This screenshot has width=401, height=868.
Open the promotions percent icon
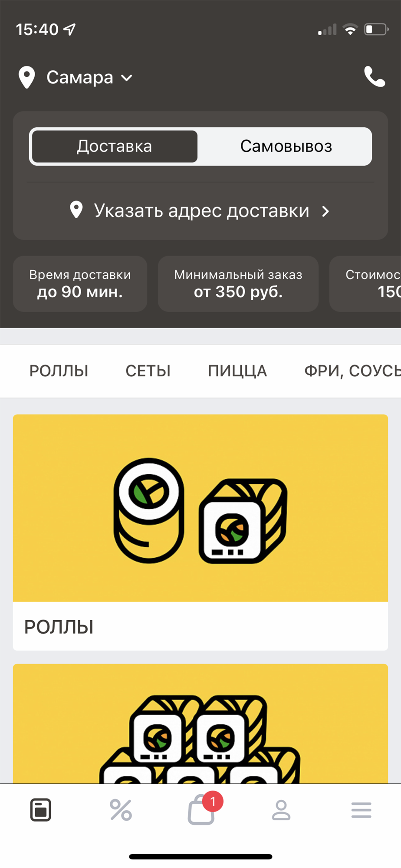121,810
